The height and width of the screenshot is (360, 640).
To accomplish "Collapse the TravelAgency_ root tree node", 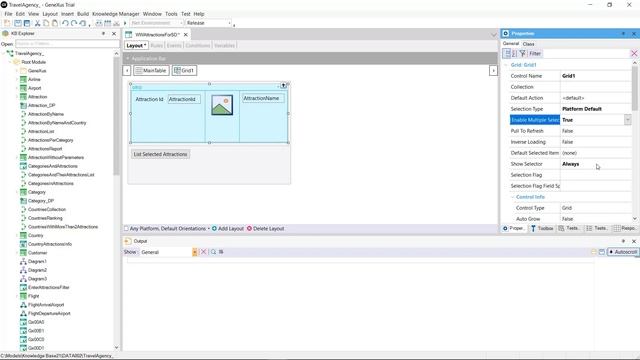I will 4,53.
